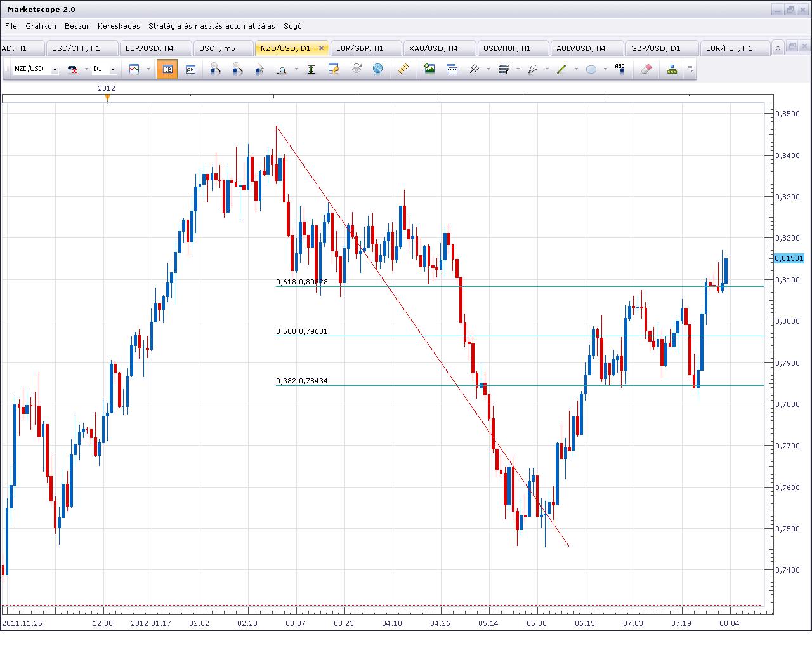Click the 0,382 0,78434 Fibonacci label
This screenshot has width=812, height=650.
[301, 381]
